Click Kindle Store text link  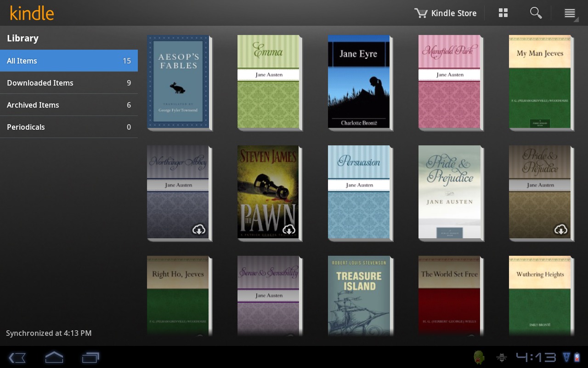pyautogui.click(x=454, y=13)
